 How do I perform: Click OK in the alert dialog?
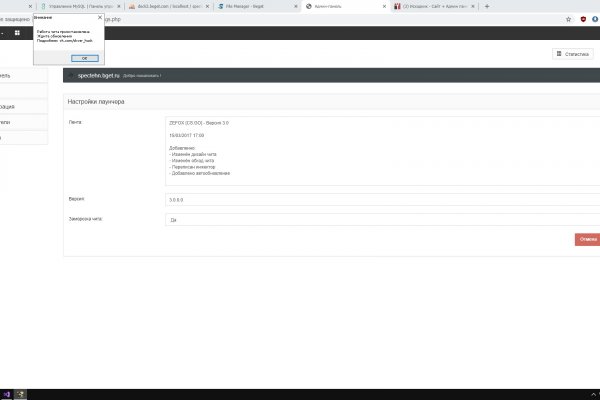83,57
